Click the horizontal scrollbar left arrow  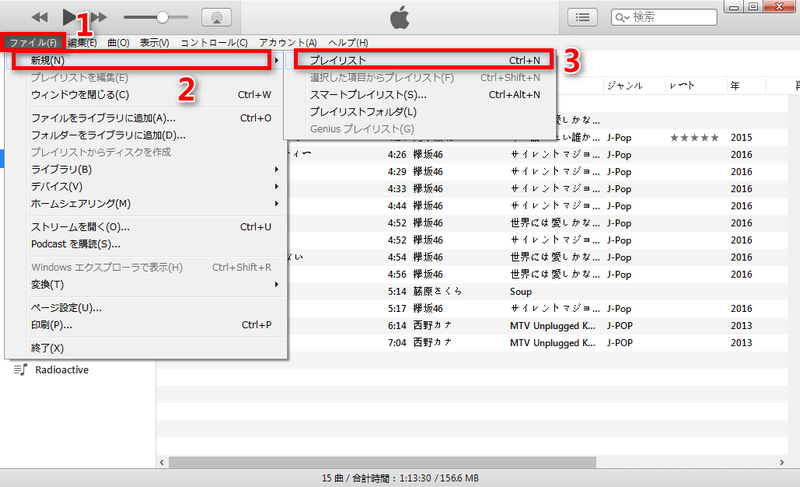[162, 463]
